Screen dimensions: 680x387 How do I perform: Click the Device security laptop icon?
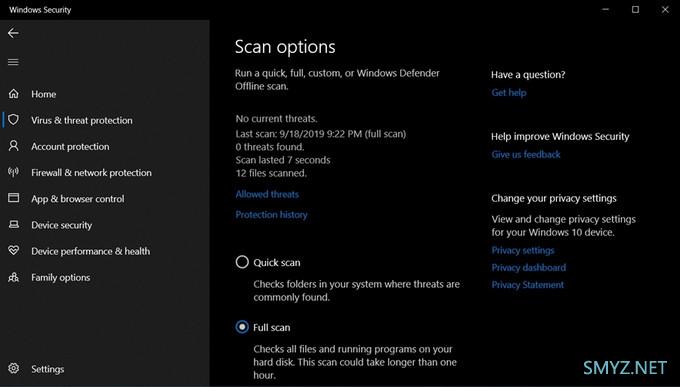(x=13, y=225)
